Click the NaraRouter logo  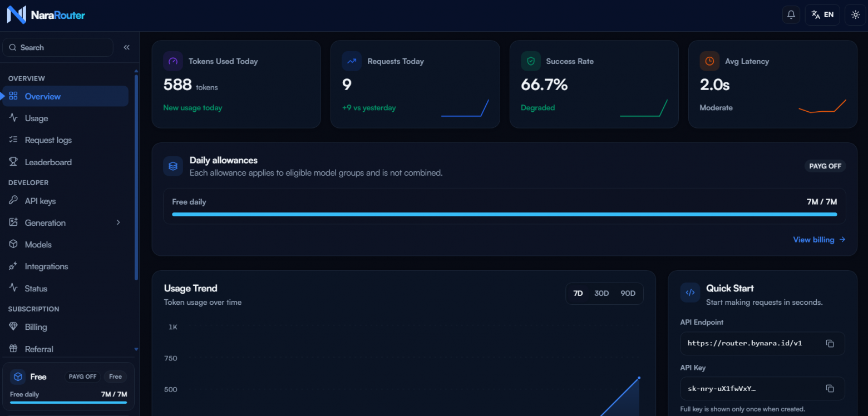coord(46,15)
